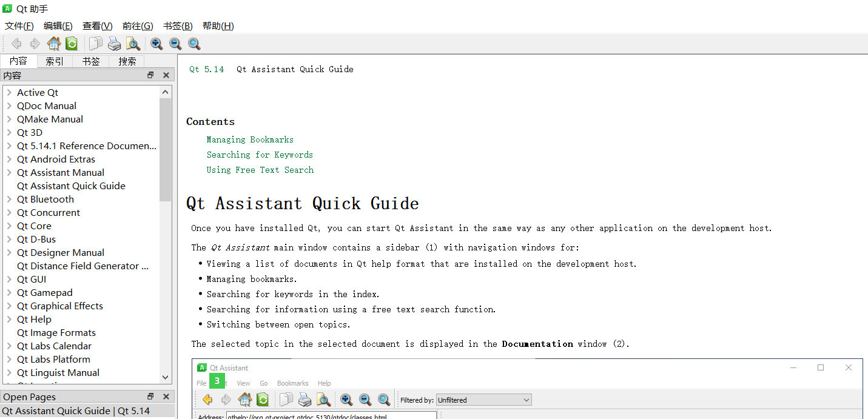
Task: Switch to the 内容 tab
Action: tap(18, 61)
